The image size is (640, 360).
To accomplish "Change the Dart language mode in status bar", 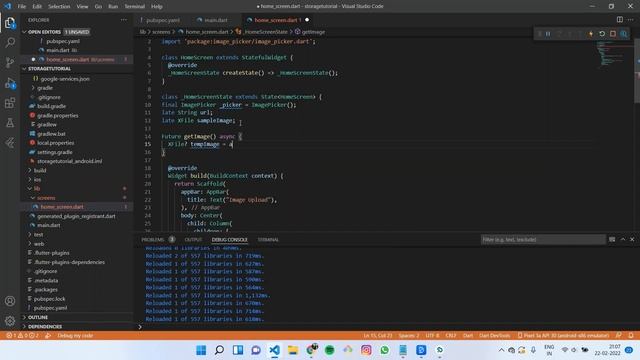I will coord(468,336).
